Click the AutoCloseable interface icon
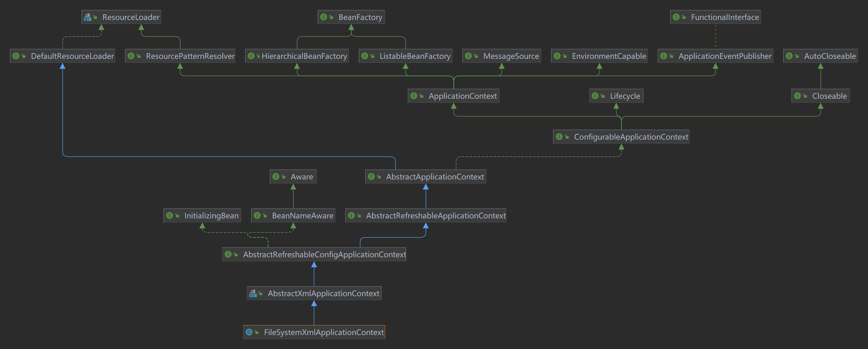 789,56
